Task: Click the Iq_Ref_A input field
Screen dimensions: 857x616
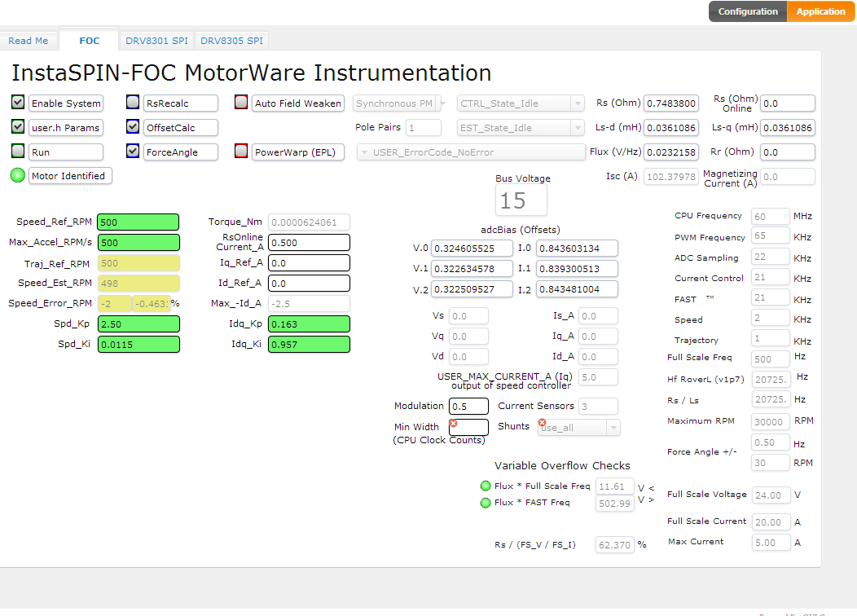Action: pyautogui.click(x=309, y=263)
